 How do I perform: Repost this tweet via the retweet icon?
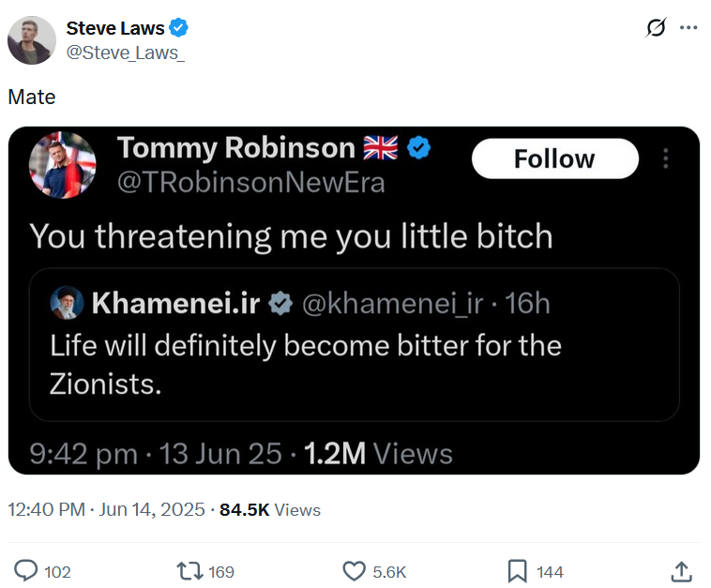pos(189,571)
